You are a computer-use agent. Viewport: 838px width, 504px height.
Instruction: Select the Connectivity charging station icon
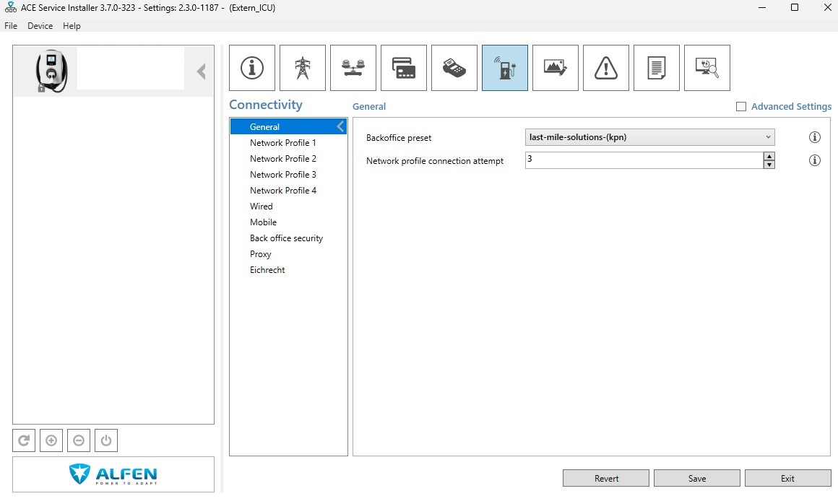point(504,68)
